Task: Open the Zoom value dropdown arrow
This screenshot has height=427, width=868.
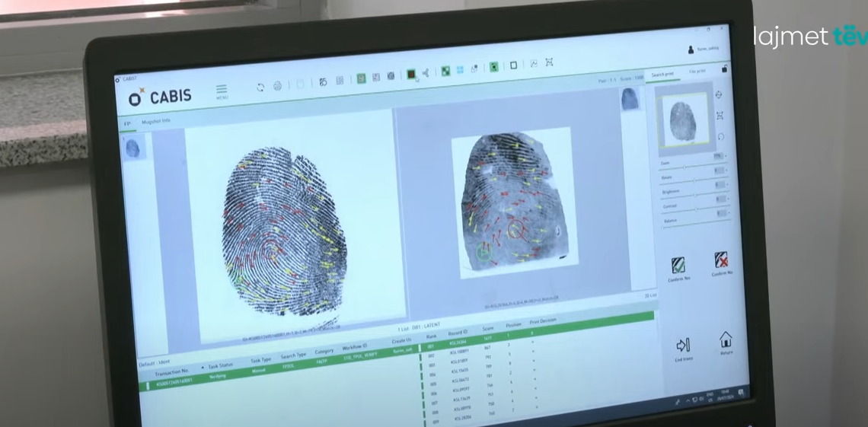Action: point(726,157)
